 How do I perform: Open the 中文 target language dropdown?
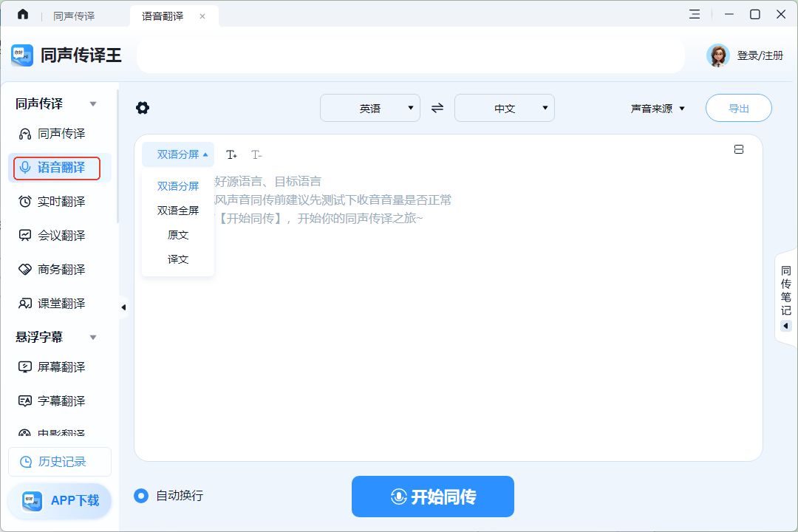click(505, 108)
